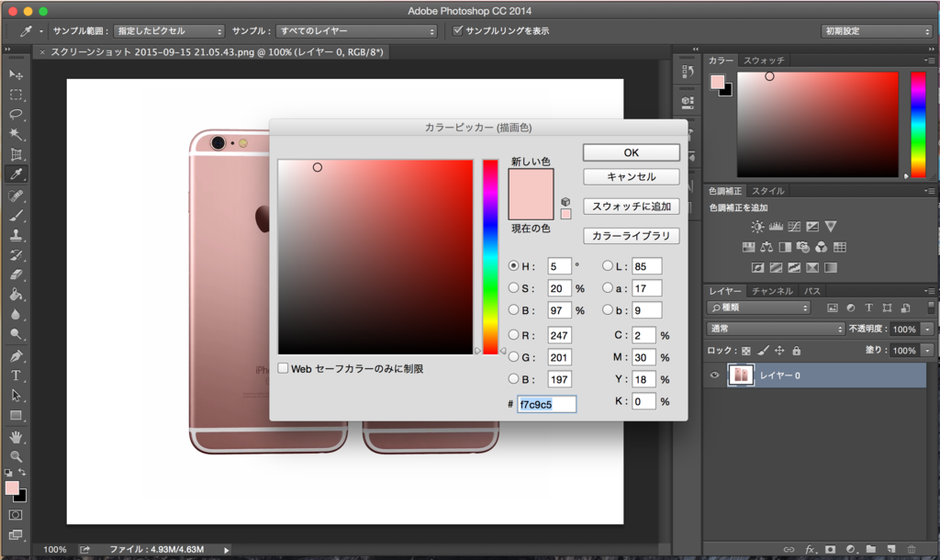Change screen mode icon

tap(16, 535)
